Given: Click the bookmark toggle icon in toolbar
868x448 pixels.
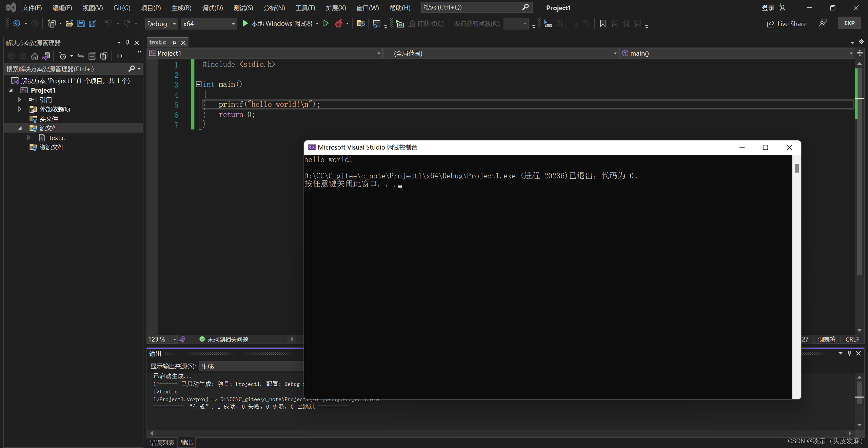Looking at the screenshot, I should 603,23.
